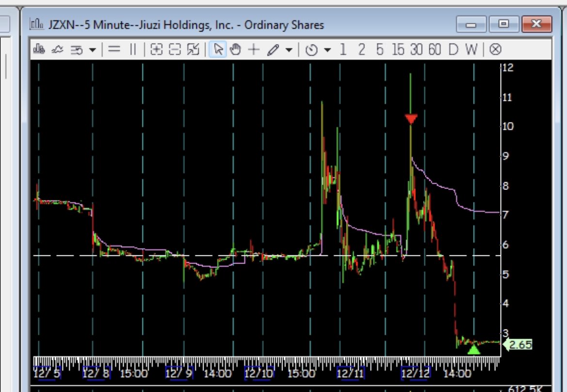The image size is (567, 392).
Task: Open the chart type bars icon
Action: [x=39, y=49]
